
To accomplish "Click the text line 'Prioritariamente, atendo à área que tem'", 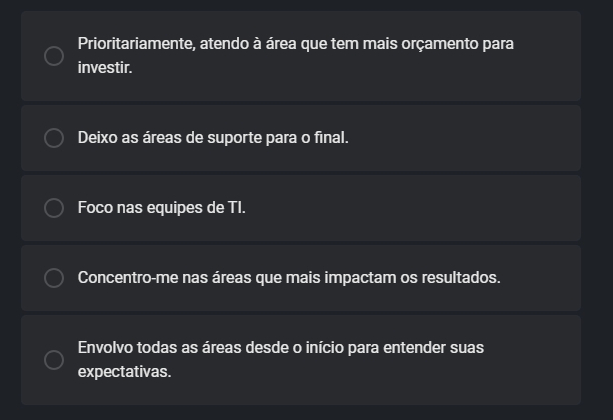I will pos(218,44).
